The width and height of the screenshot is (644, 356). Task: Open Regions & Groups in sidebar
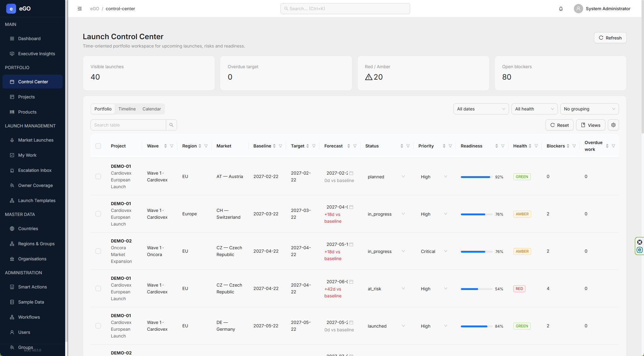click(x=32, y=244)
